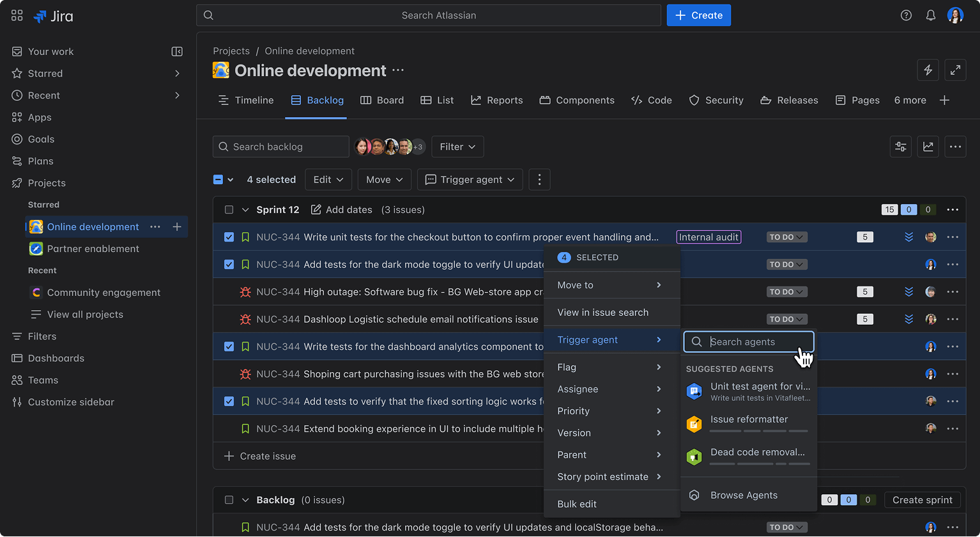Enter full screen with the expand arrows icon
This screenshot has width=980, height=537.
[955, 70]
